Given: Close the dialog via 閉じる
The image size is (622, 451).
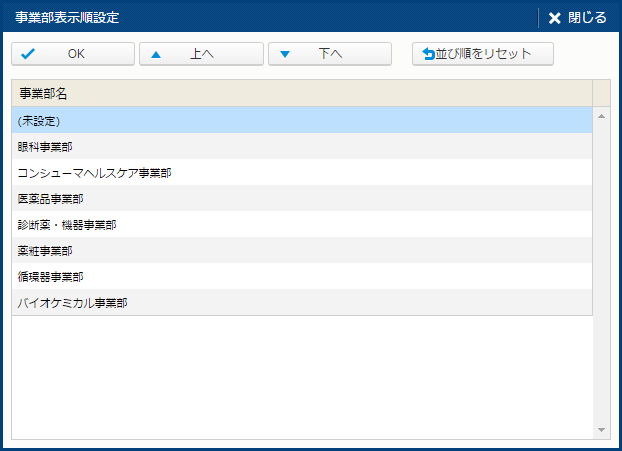Looking at the screenshot, I should tap(578, 18).
